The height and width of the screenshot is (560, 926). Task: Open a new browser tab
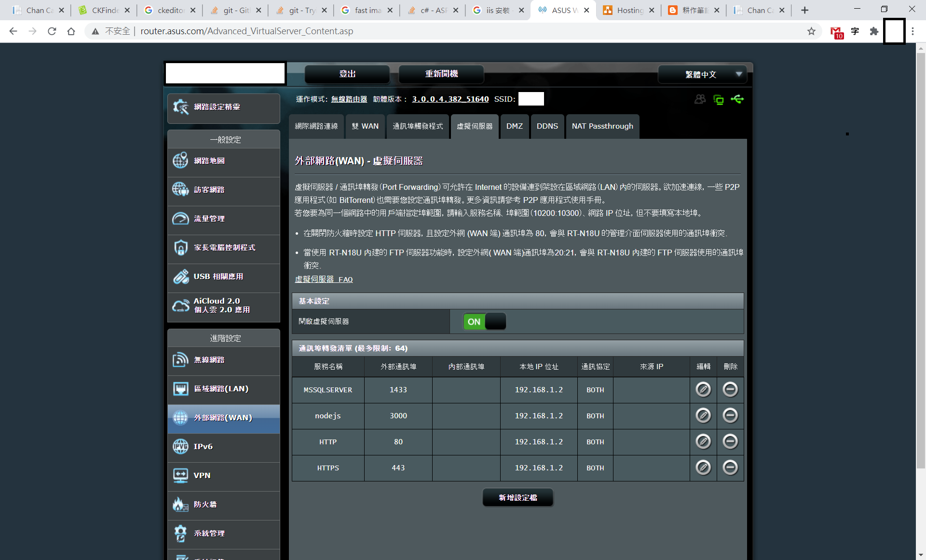click(x=804, y=10)
